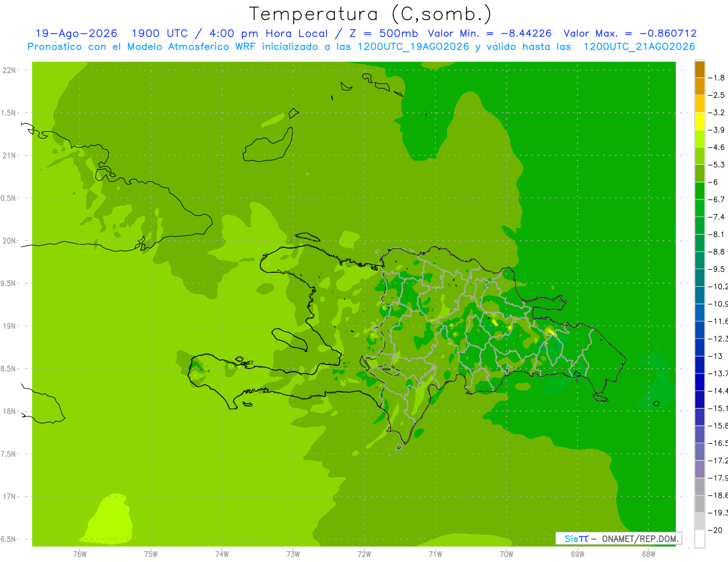This screenshot has width=728, height=562.
Task: Click the yellow swatch between -3.2 and -3.9
Action: pyautogui.click(x=699, y=121)
